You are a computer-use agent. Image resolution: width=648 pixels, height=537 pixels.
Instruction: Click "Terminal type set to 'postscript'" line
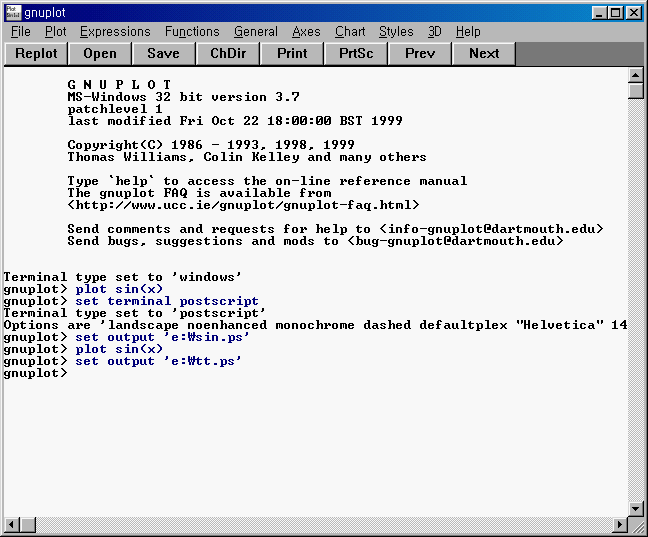(x=134, y=313)
